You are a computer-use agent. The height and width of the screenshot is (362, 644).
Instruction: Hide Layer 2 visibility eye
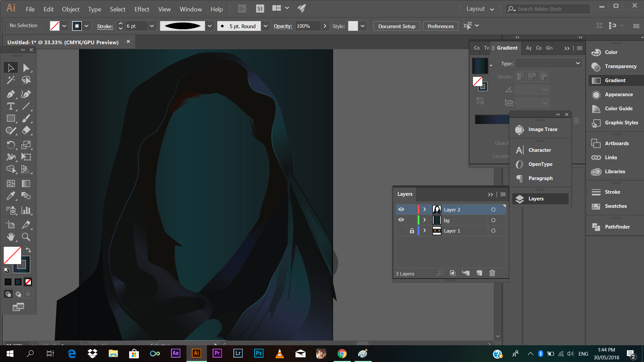[x=401, y=209]
